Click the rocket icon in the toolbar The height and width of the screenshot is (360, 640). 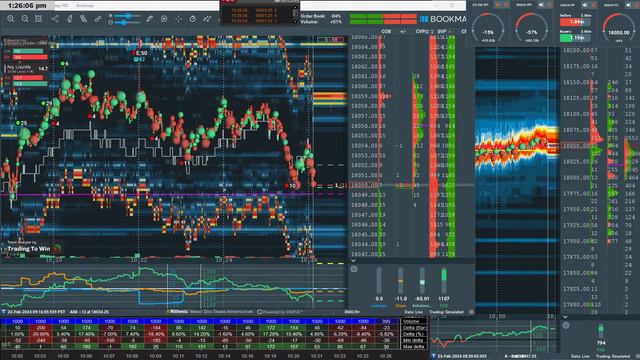[x=69, y=19]
